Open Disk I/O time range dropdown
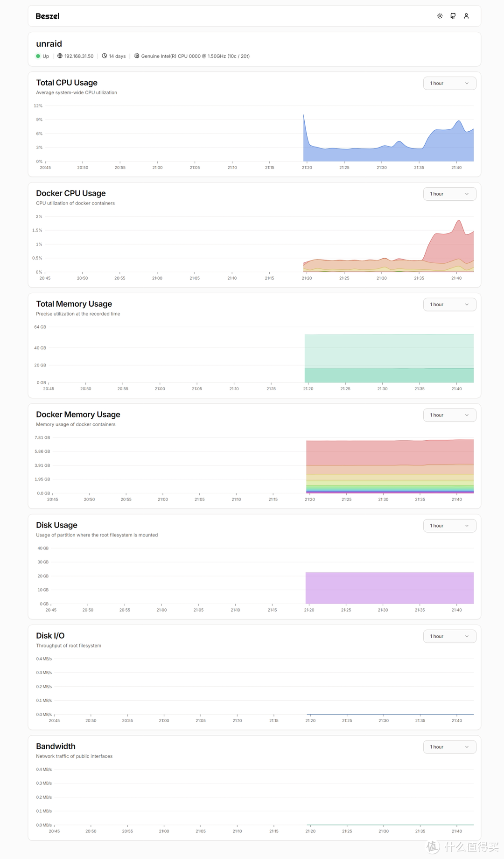 coord(449,636)
